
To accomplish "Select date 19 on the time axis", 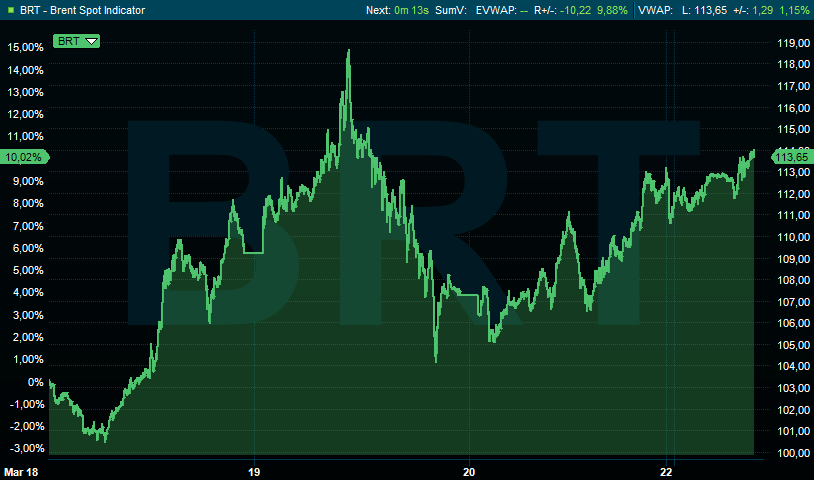I will [254, 469].
